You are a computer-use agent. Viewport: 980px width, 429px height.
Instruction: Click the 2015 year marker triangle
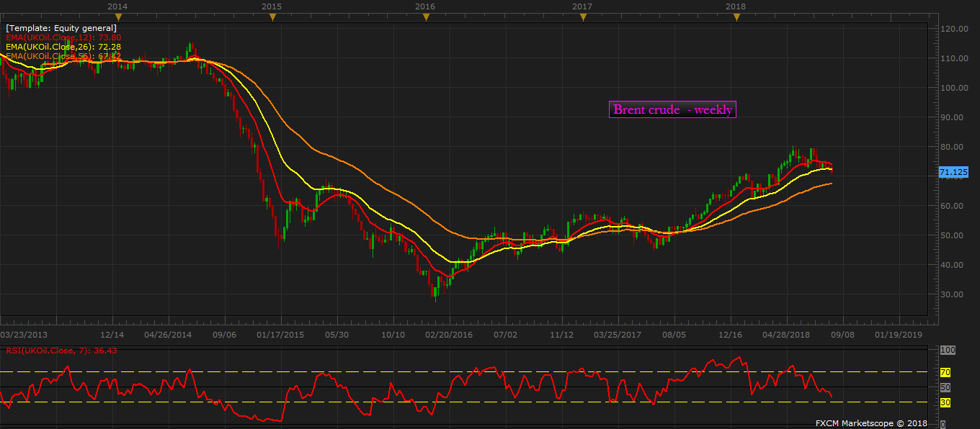271,17
